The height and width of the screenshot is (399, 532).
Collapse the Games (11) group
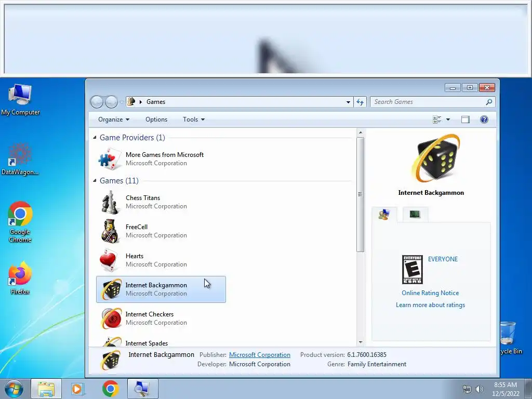click(95, 180)
